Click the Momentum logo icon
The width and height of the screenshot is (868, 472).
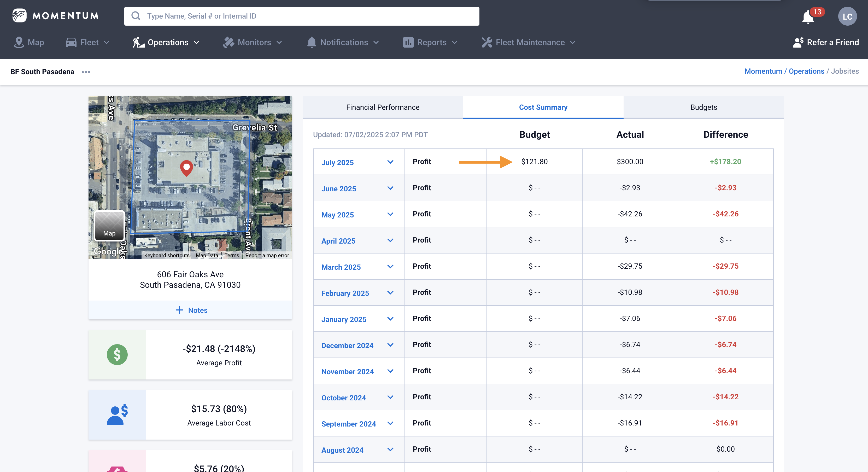pos(19,15)
